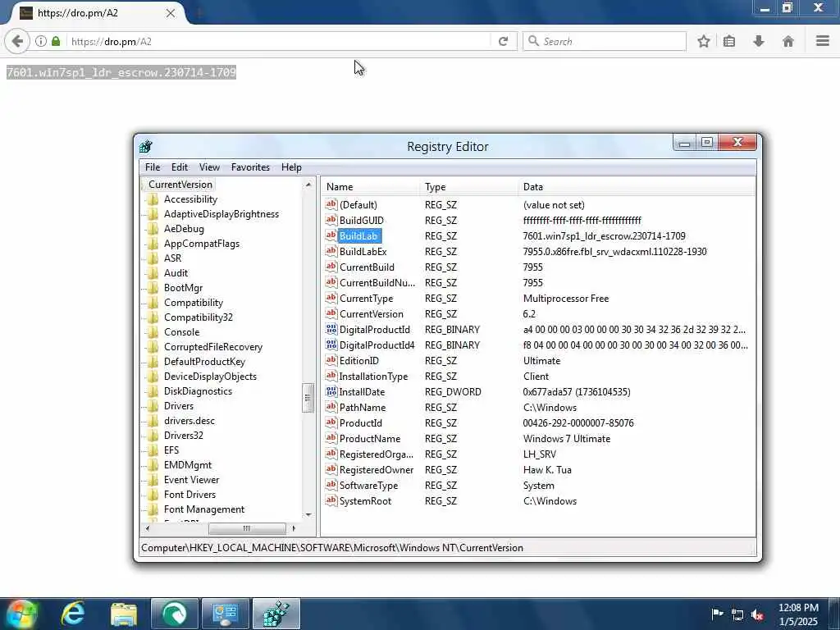The image size is (840, 630).
Task: Close the dro.pm/A2 browser tab
Action: click(171, 13)
